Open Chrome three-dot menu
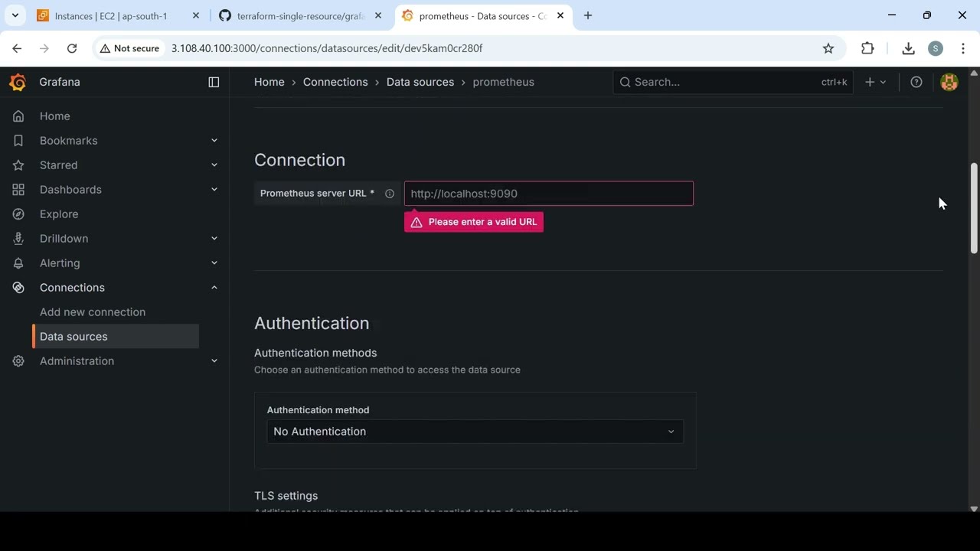 963,48
